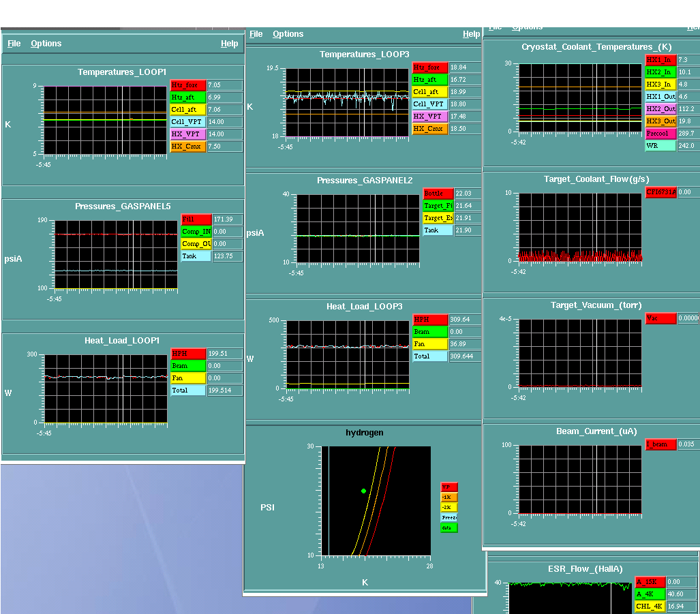
Task: Click HX1_Out legend in Cryostat_Coolant_Temperatures
Action: click(x=660, y=97)
